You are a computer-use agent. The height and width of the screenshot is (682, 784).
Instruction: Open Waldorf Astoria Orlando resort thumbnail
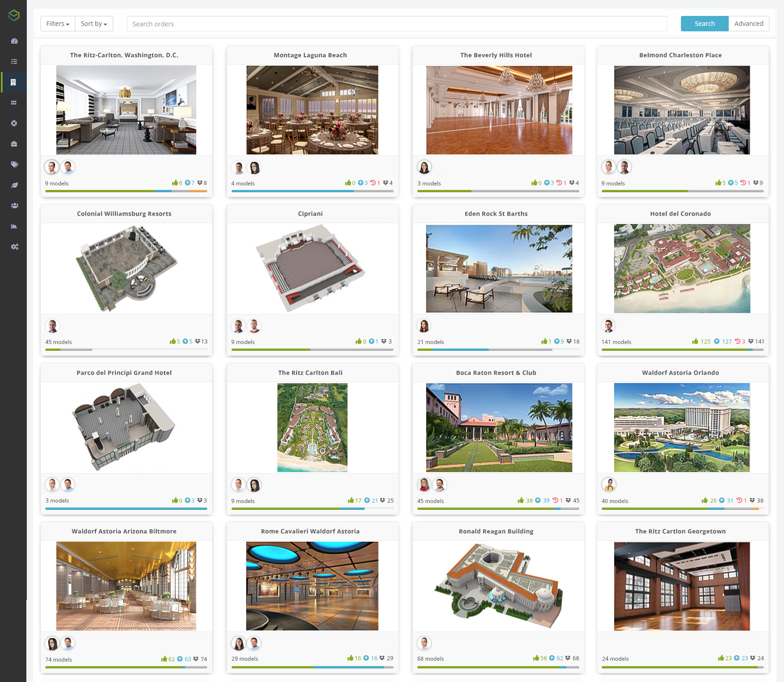(x=682, y=428)
